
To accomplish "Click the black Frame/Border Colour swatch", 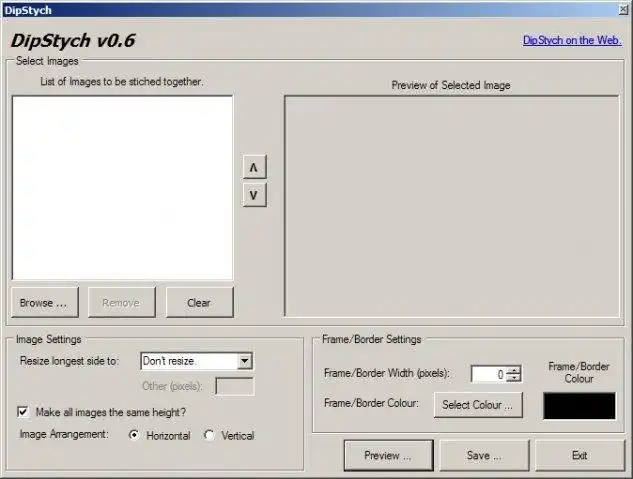I will tap(579, 406).
